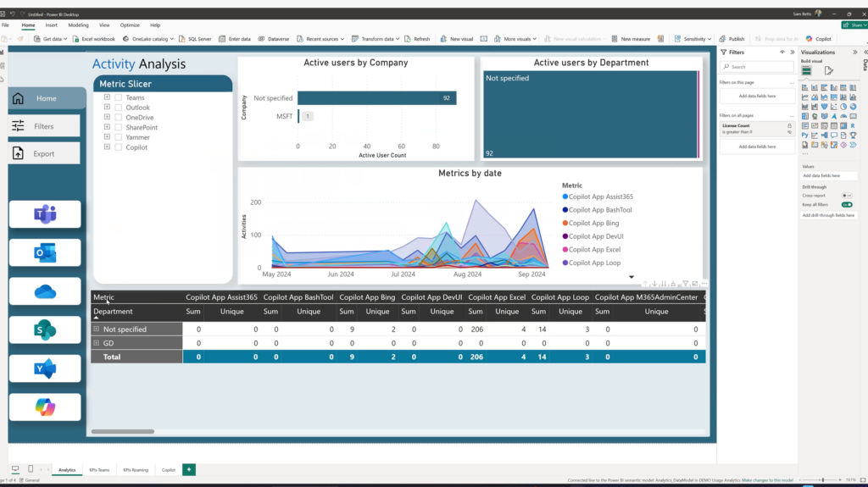Click the eye icon in Filters header
This screenshot has width=868, height=487.
[782, 52]
